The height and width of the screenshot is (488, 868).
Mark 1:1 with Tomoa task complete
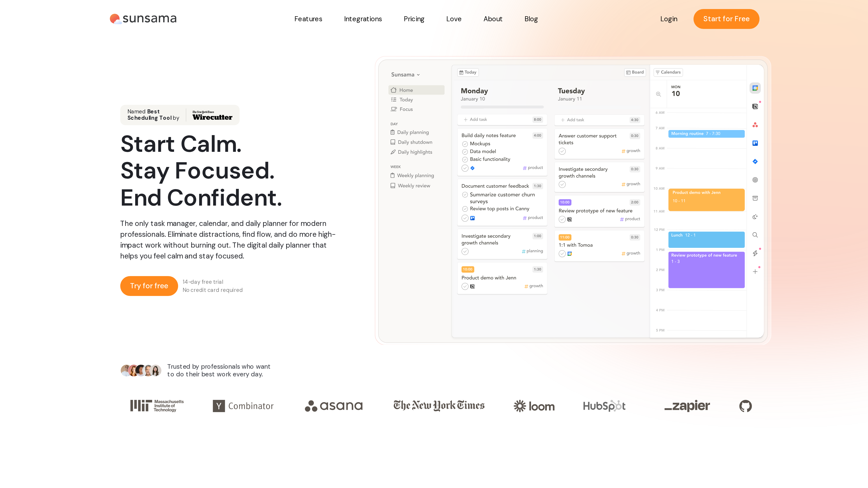point(562,253)
